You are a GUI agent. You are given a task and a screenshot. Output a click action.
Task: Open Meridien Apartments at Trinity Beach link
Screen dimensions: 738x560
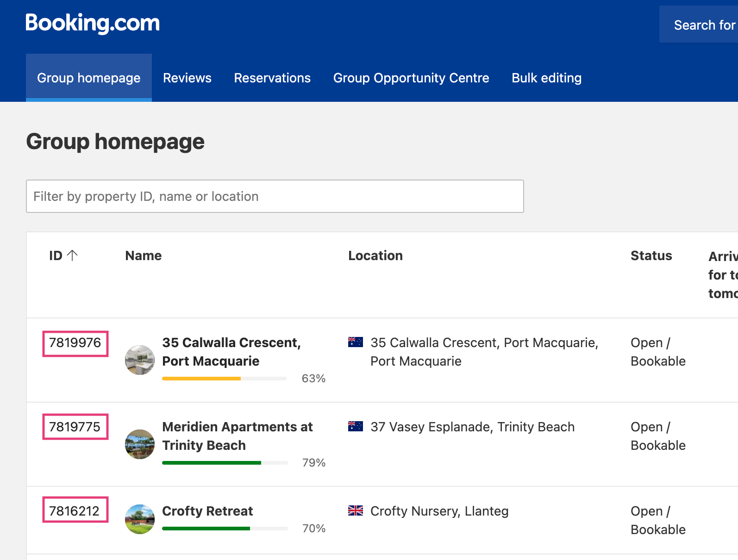[238, 436]
